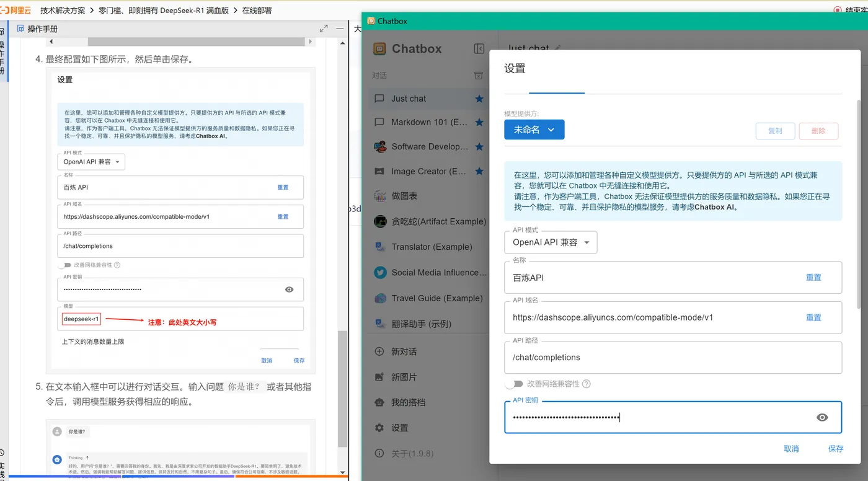Image resolution: width=868 pixels, height=481 pixels.
Task: Enable the 改善网络兼容性 switch
Action: (x=514, y=384)
